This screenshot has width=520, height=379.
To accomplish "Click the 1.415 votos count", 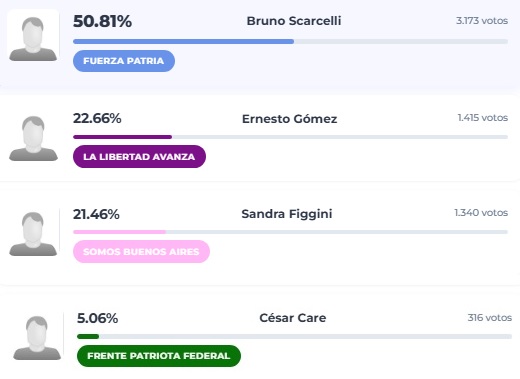I will click(x=483, y=118).
